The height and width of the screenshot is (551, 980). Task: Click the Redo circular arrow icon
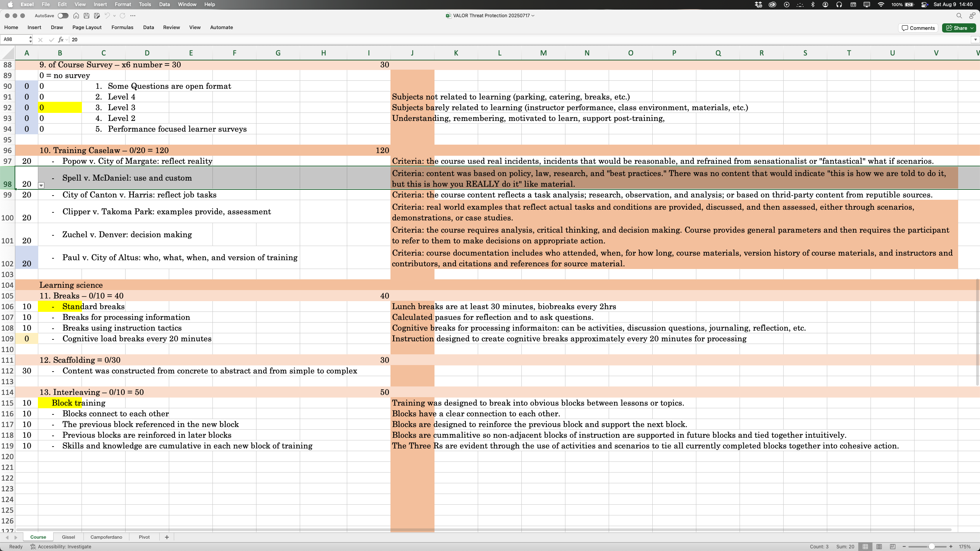coord(122,16)
